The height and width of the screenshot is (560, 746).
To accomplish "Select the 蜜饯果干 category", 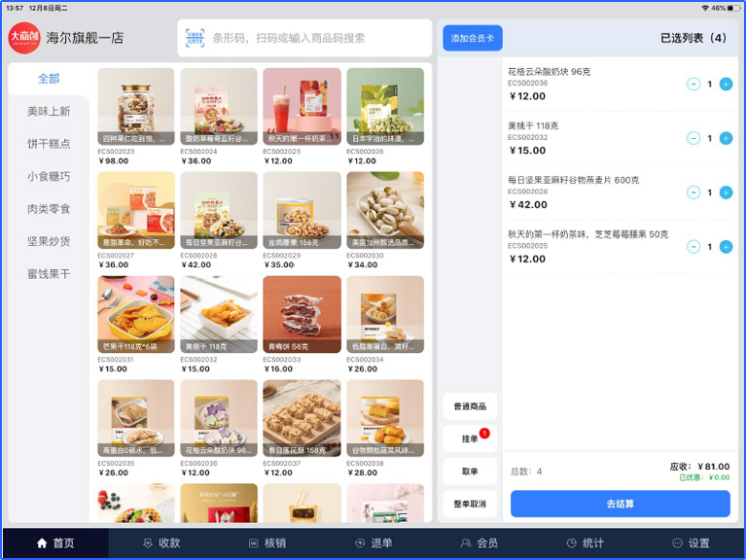I will click(49, 274).
